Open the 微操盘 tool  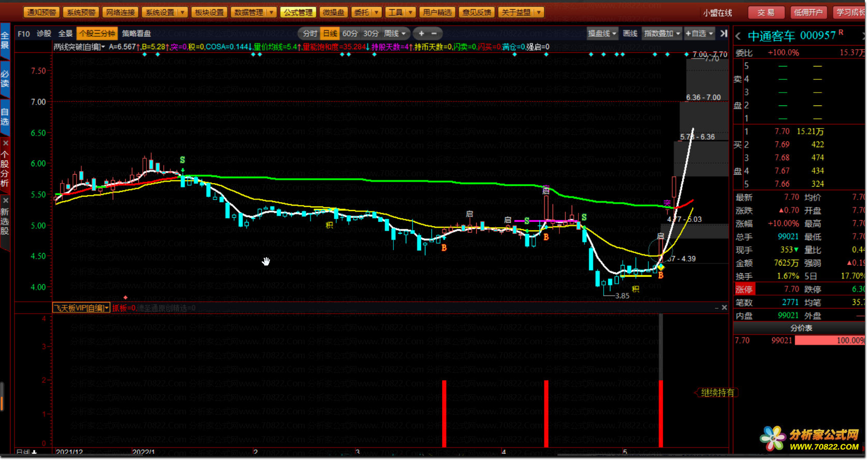point(333,12)
